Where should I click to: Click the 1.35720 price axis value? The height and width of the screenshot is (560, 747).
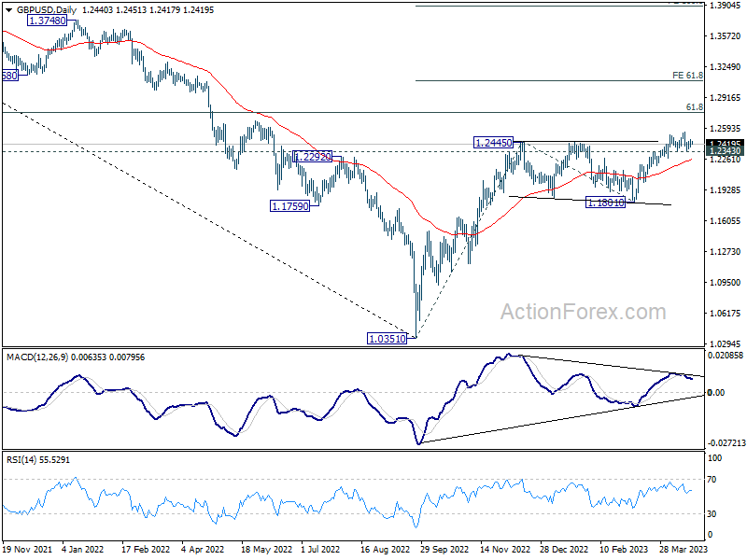point(726,36)
